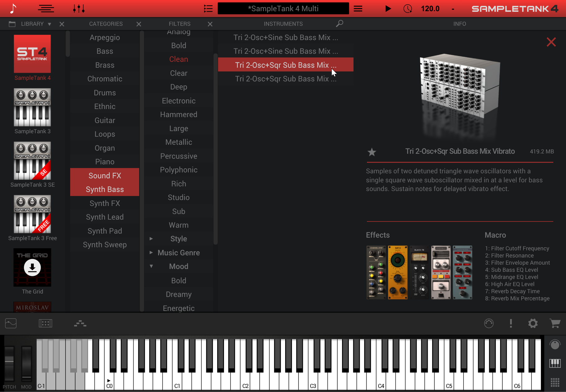566x392 pixels.
Task: Mark instrument as favorite with the star
Action: click(x=372, y=152)
